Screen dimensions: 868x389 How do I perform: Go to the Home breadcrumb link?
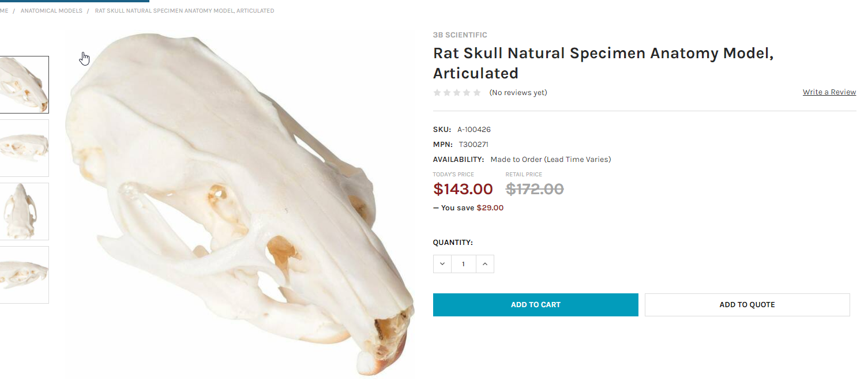pyautogui.click(x=4, y=11)
